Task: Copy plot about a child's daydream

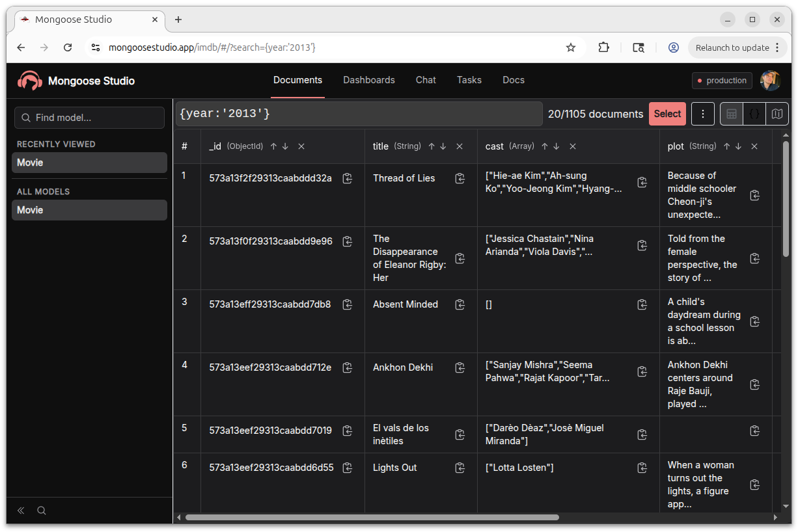Action: click(x=755, y=321)
